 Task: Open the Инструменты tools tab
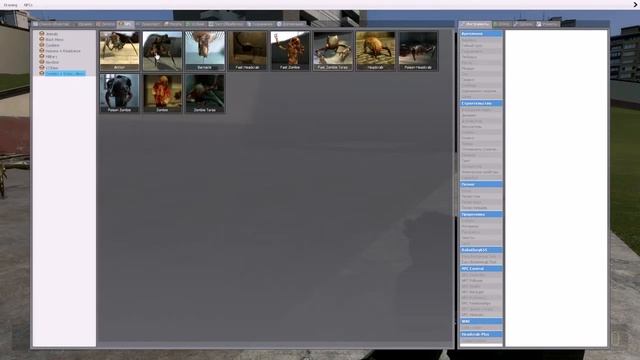click(475, 24)
